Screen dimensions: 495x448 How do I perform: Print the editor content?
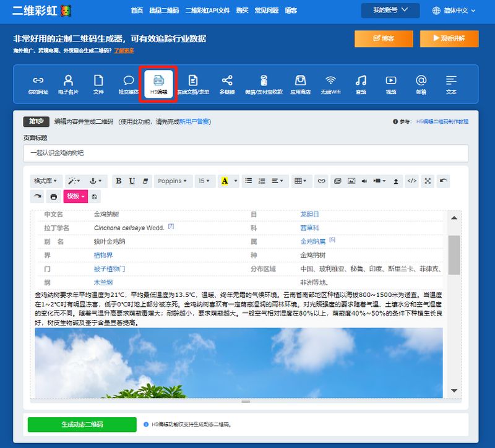54,196
